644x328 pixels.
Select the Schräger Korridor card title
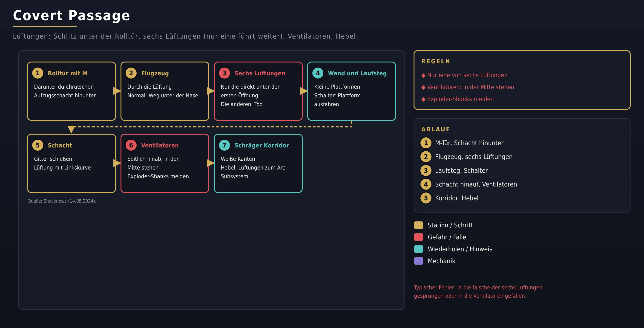tap(262, 145)
